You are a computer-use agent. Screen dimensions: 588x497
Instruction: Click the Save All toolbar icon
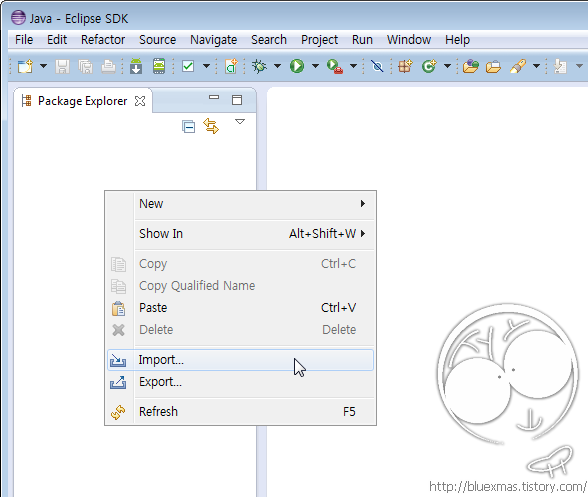[86, 66]
